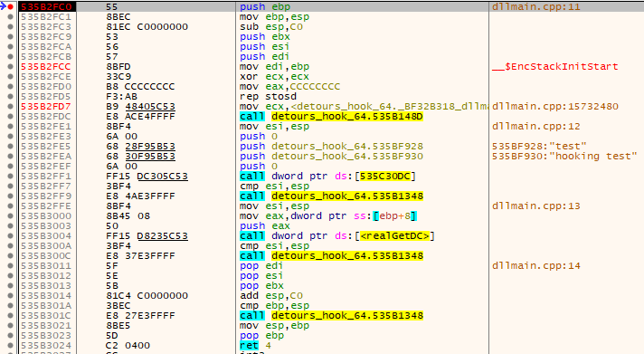Click the call to detours_hook_64.535B148D
Viewport: 644px width, 354px height.
coord(331,117)
